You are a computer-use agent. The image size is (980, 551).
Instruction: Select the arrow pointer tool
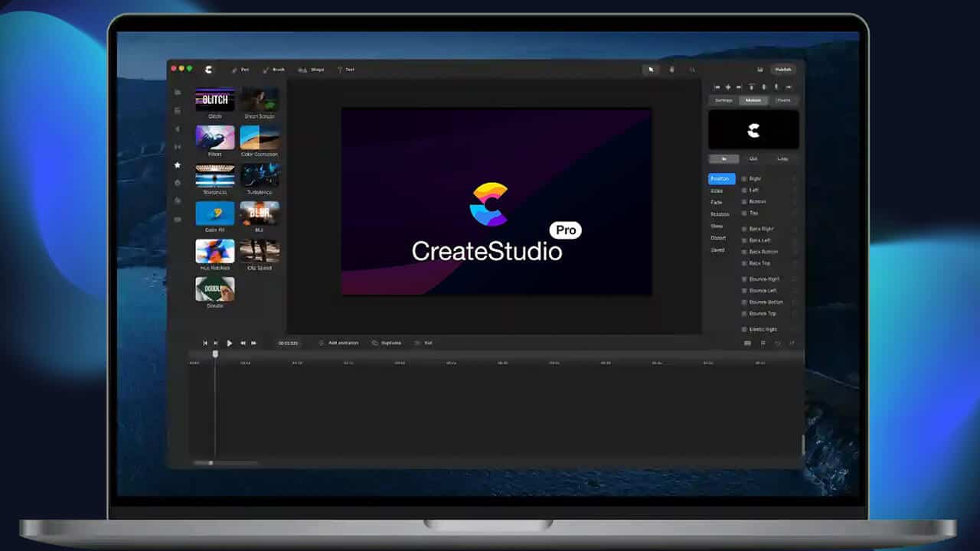click(651, 70)
